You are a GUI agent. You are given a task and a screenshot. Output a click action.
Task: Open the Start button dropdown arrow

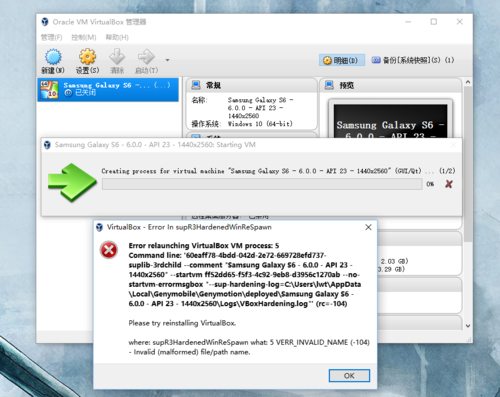[167, 60]
